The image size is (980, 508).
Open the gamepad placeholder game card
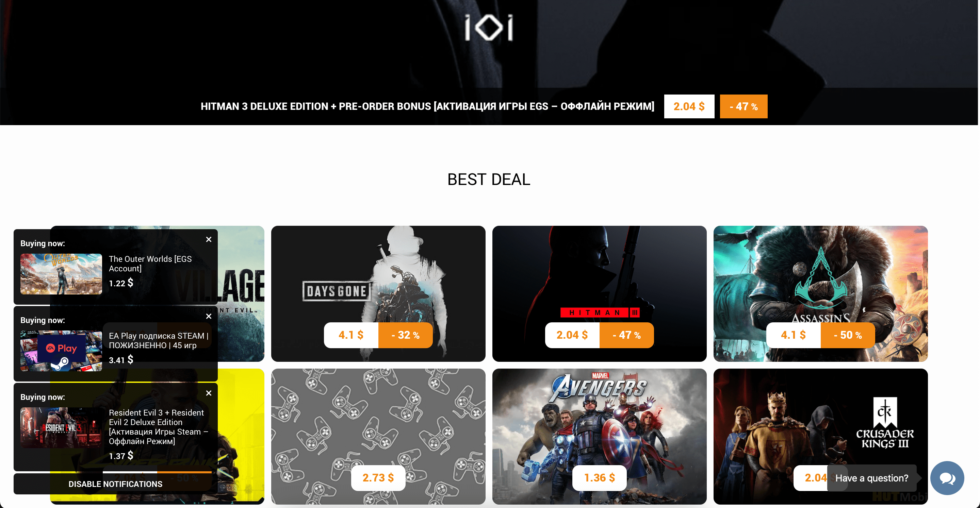coord(378,436)
